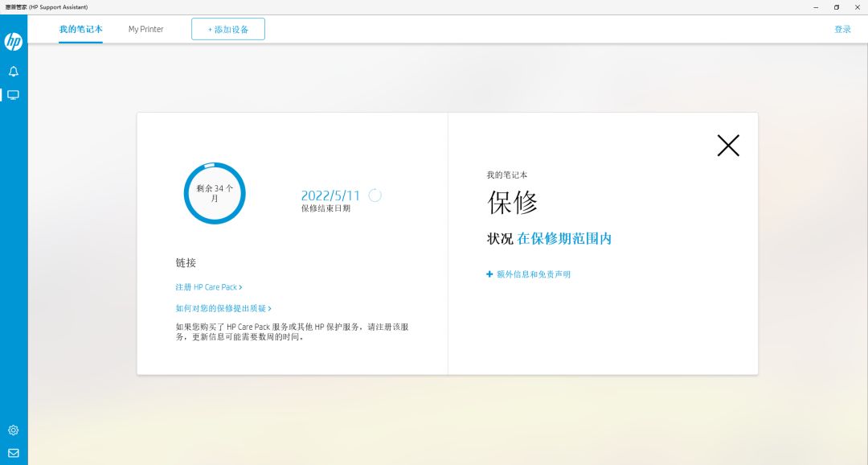
Task: Close the HP Support Assistant window
Action: tap(858, 7)
